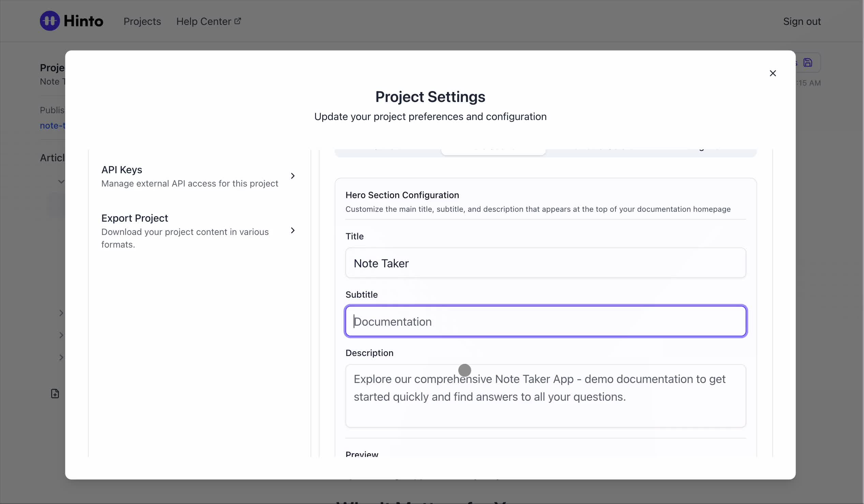Expand the first collapsed article group chevron
Image resolution: width=864 pixels, height=504 pixels.
click(61, 313)
